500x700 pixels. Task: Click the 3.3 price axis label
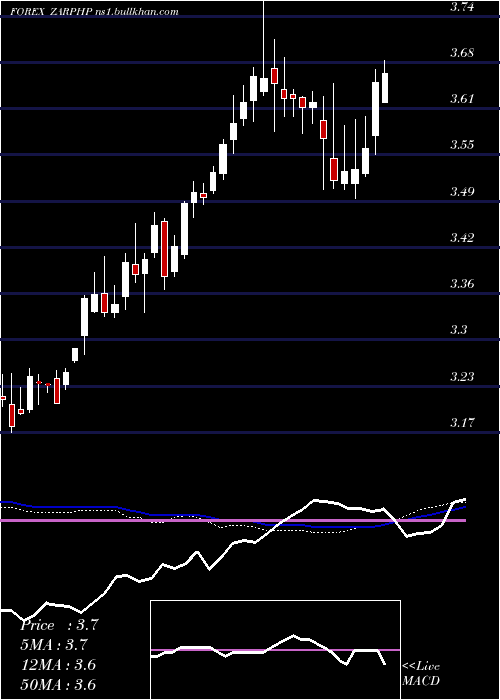[x=459, y=329]
